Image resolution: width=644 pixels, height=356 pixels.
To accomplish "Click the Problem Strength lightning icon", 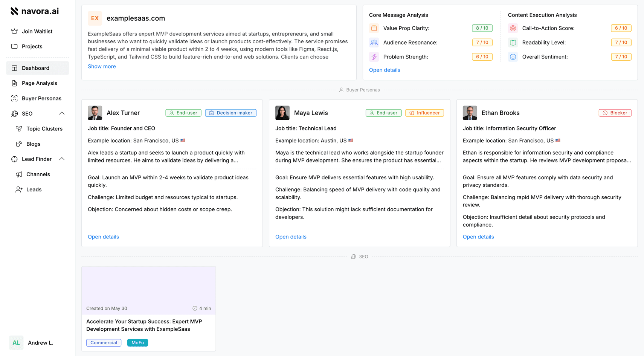I will coord(374,57).
